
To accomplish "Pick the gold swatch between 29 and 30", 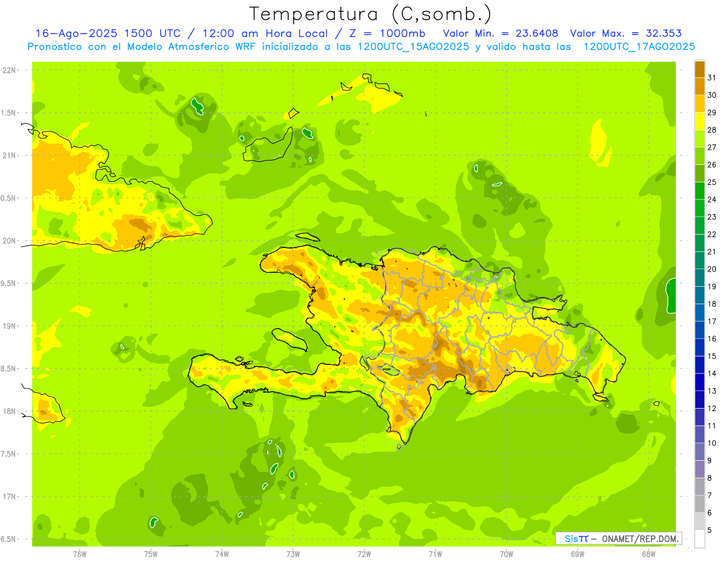I will tap(699, 104).
